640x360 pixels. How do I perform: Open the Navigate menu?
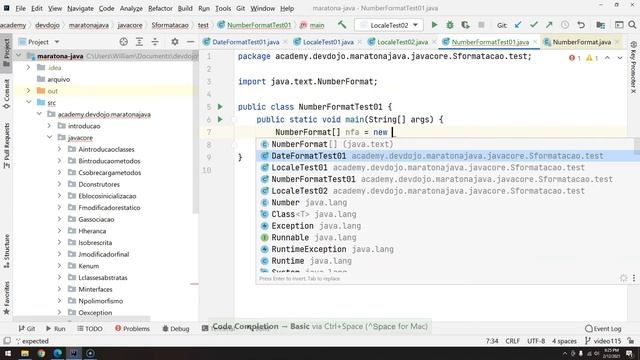[80, 8]
